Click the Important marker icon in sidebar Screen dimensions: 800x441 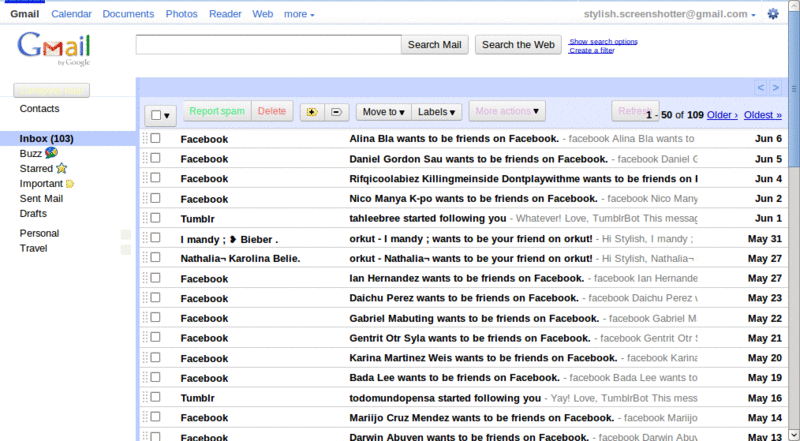pos(70,184)
